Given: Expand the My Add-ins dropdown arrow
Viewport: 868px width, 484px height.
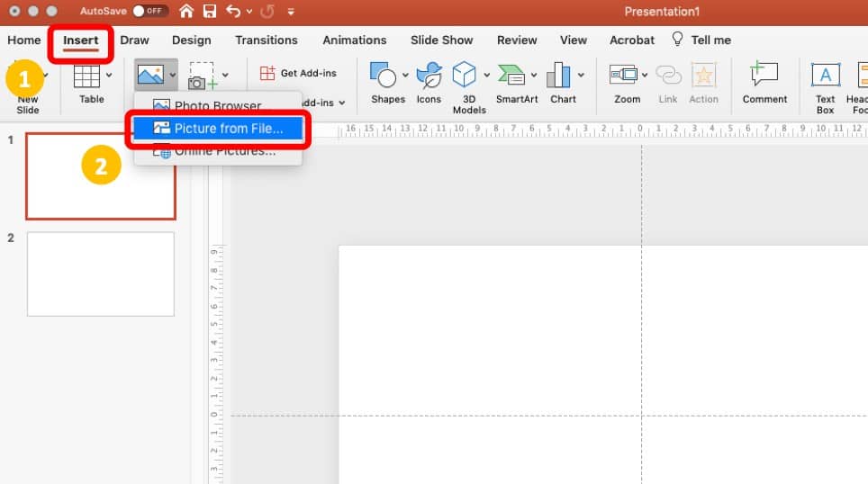Looking at the screenshot, I should point(342,103).
